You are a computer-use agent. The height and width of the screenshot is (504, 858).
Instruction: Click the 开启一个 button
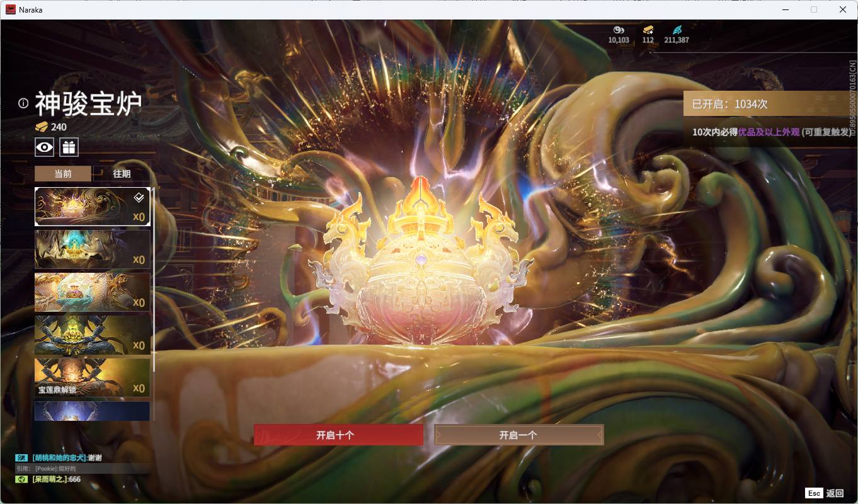click(x=518, y=435)
